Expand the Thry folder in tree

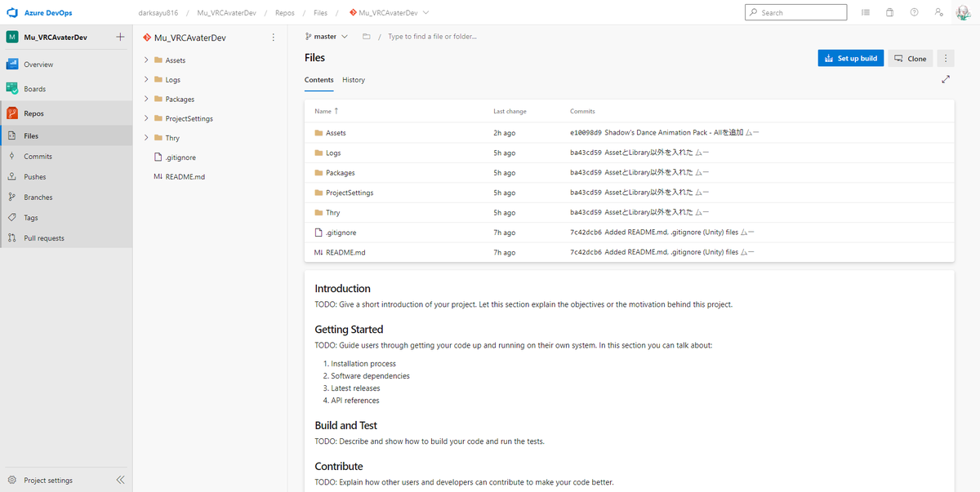click(x=146, y=138)
